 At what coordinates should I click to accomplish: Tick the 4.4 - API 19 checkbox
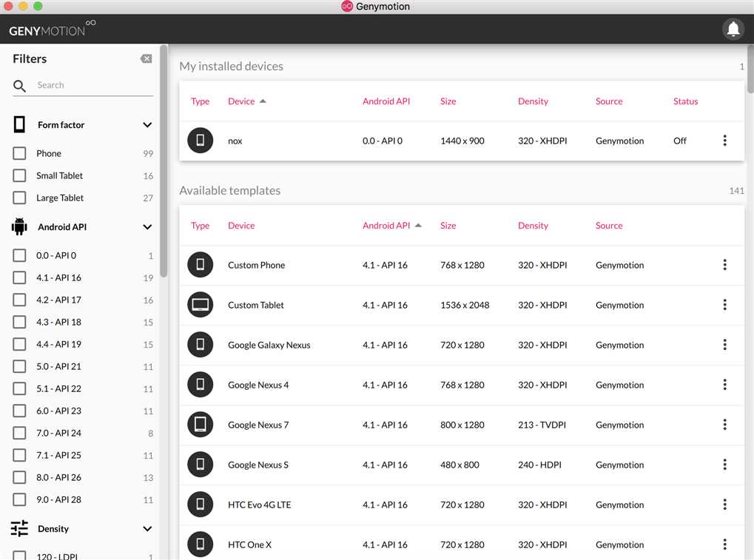coord(19,344)
